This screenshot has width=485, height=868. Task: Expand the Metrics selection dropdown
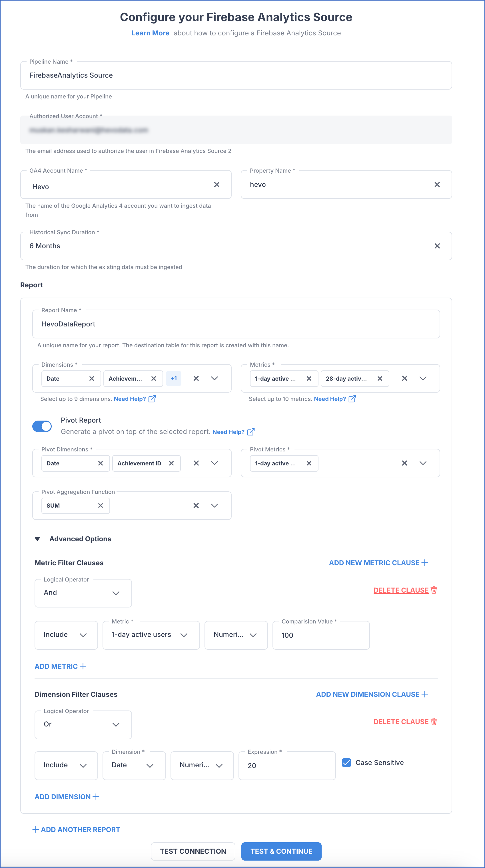coord(423,378)
